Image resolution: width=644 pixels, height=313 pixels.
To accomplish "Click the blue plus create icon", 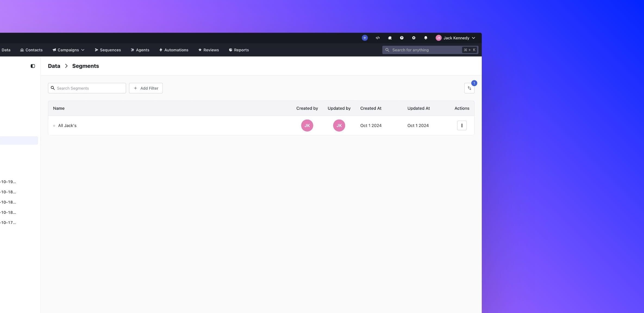I will [x=364, y=38].
